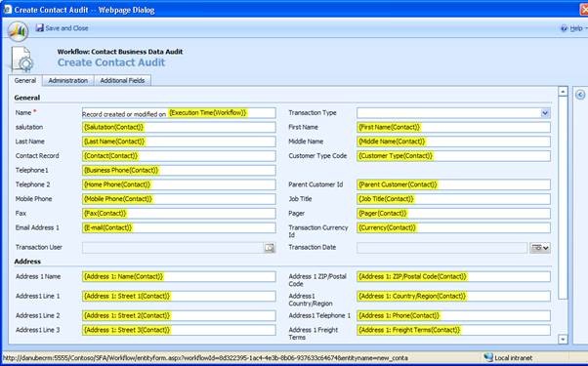The image size is (588, 366).
Task: Click the salutation input field
Action: coord(179,128)
